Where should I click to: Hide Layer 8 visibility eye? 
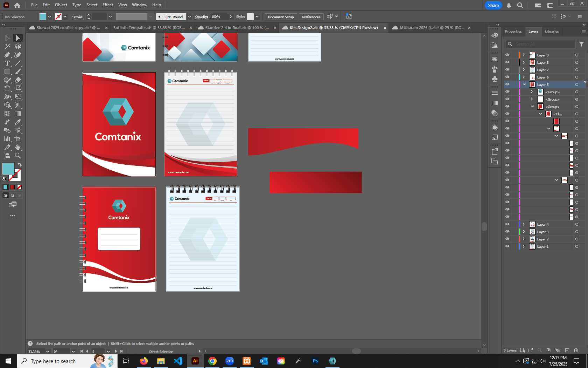pyautogui.click(x=507, y=62)
